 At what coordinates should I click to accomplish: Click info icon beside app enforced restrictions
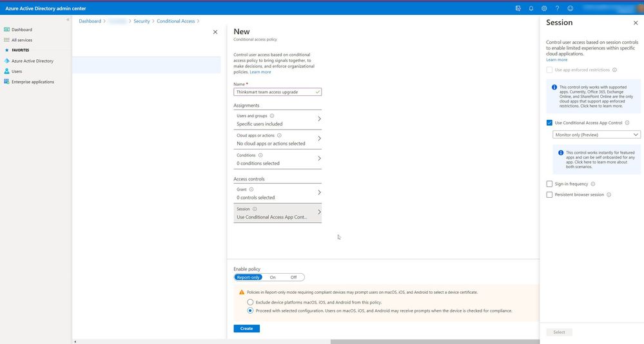(614, 70)
